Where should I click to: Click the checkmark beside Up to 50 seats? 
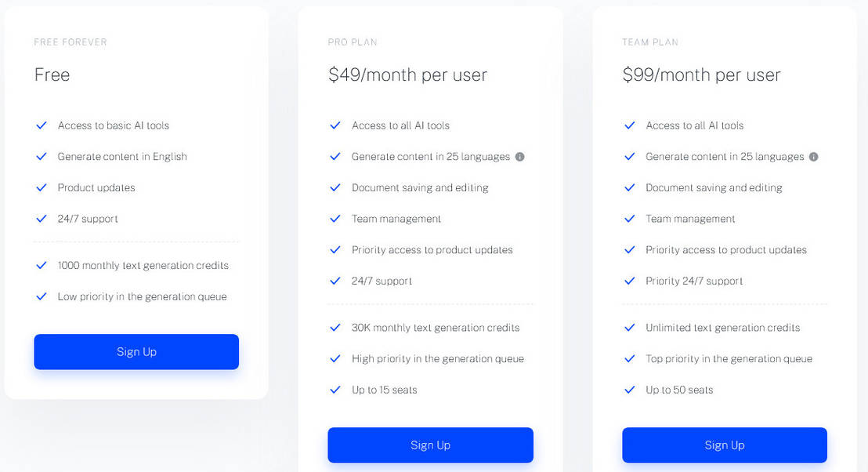629,390
